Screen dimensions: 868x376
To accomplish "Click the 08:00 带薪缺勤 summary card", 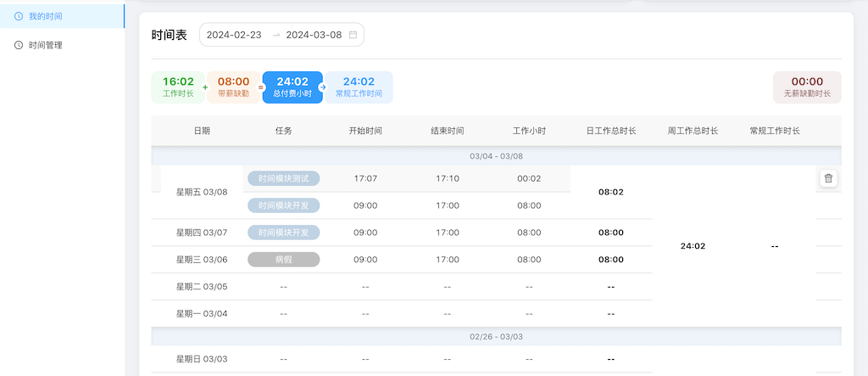I will [234, 87].
